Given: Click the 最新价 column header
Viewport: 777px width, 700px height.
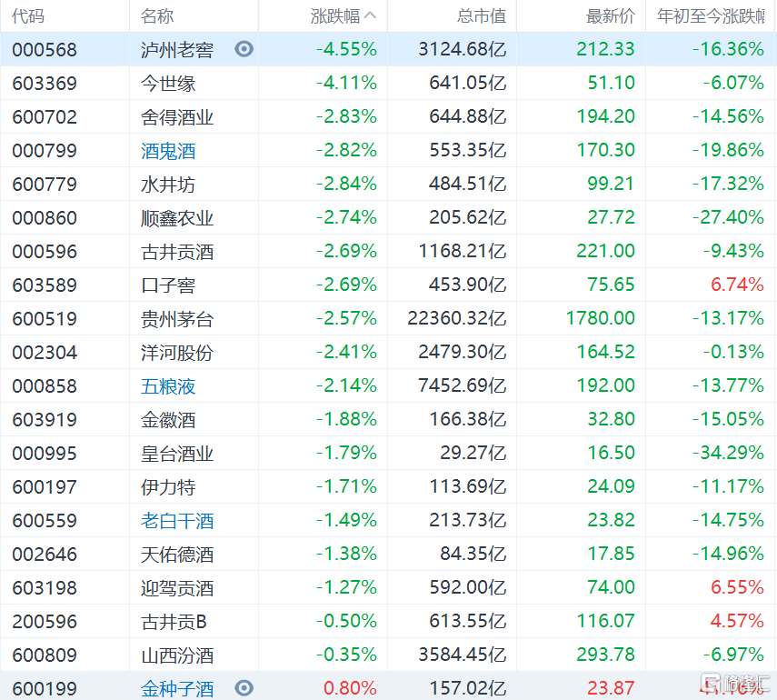Looking at the screenshot, I should (x=611, y=16).
